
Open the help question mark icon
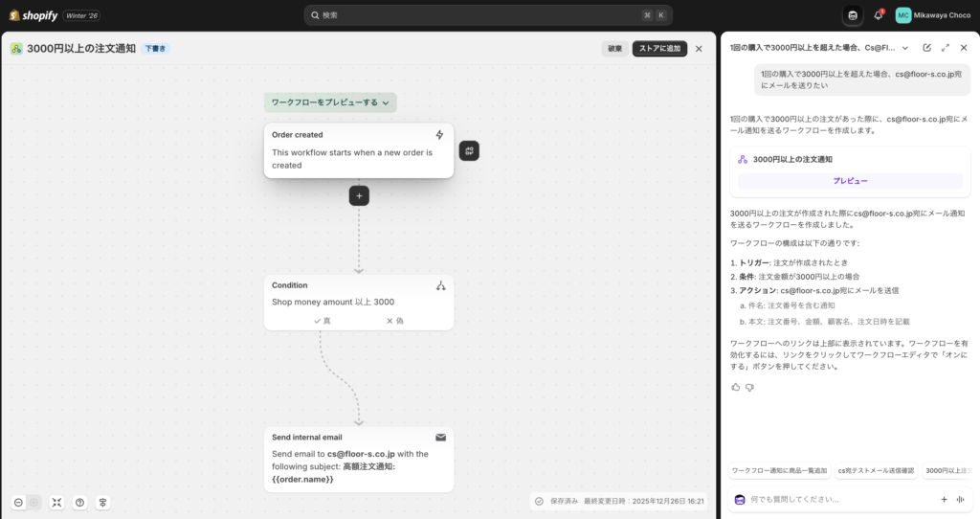79,502
